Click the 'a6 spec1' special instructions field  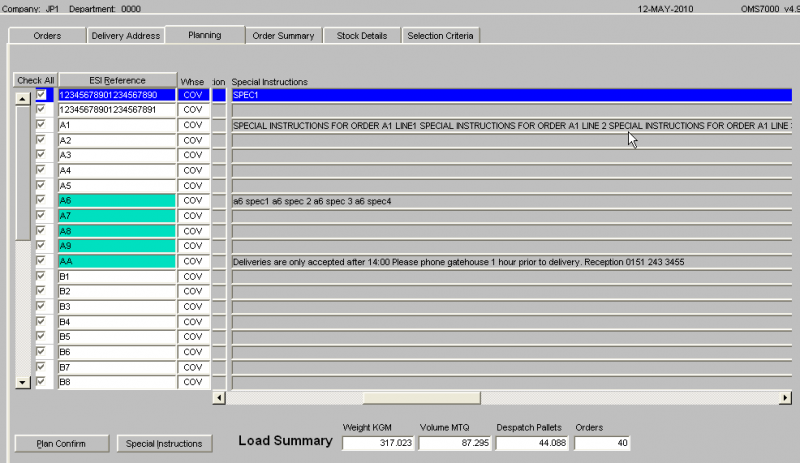click(512, 201)
